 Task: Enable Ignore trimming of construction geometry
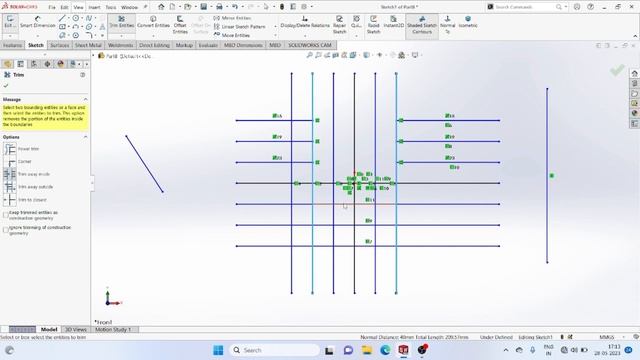point(6,230)
